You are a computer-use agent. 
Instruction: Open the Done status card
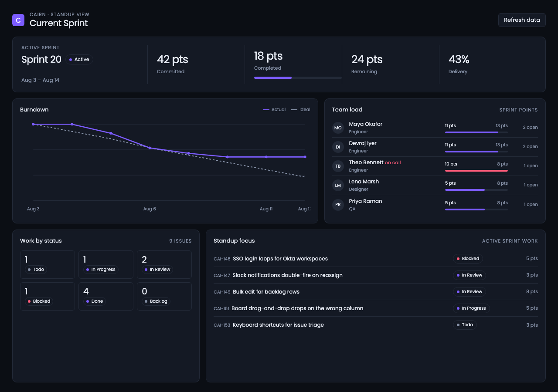tap(106, 296)
